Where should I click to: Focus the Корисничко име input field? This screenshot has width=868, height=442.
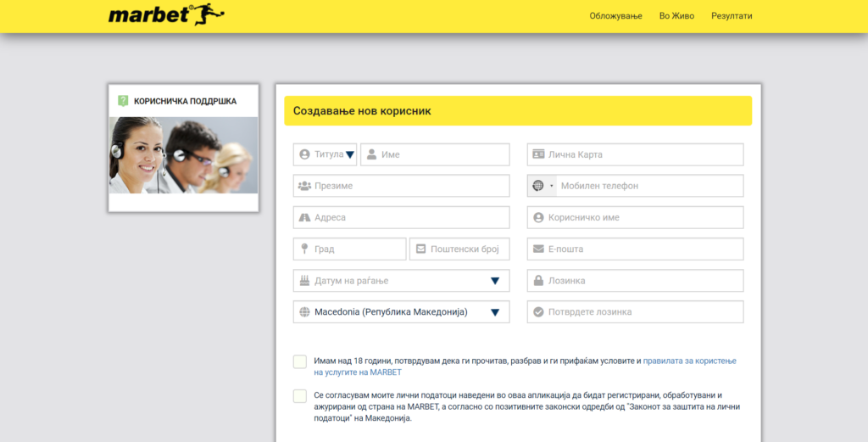635,218
